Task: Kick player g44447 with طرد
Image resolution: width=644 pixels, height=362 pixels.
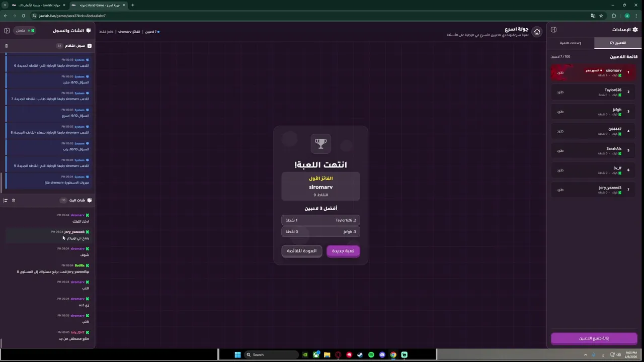Action: point(560,131)
